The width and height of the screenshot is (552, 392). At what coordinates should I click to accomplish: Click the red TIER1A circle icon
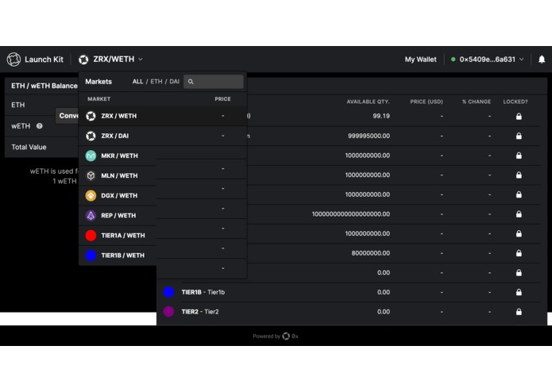91,235
